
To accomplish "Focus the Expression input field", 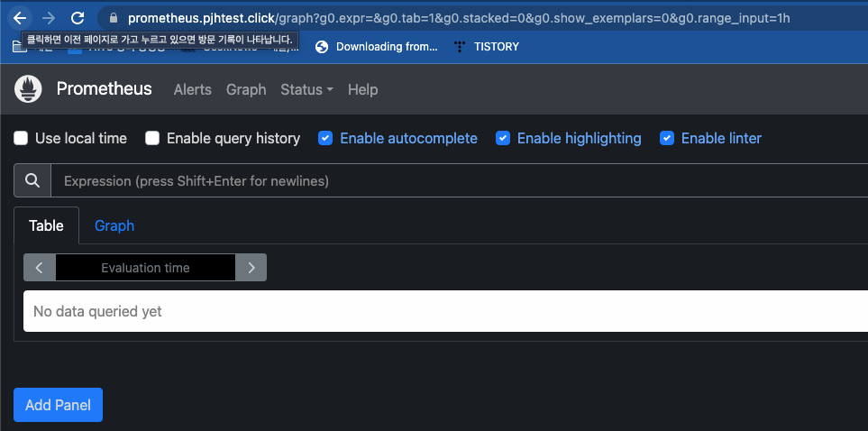I will 460,180.
